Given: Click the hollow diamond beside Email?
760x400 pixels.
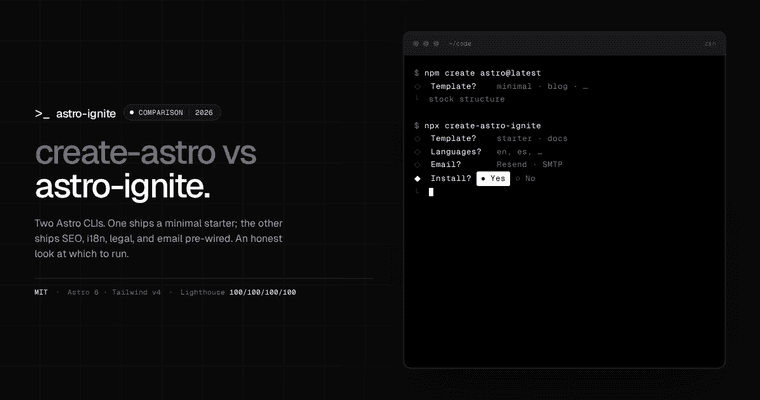Looking at the screenshot, I should (417, 165).
